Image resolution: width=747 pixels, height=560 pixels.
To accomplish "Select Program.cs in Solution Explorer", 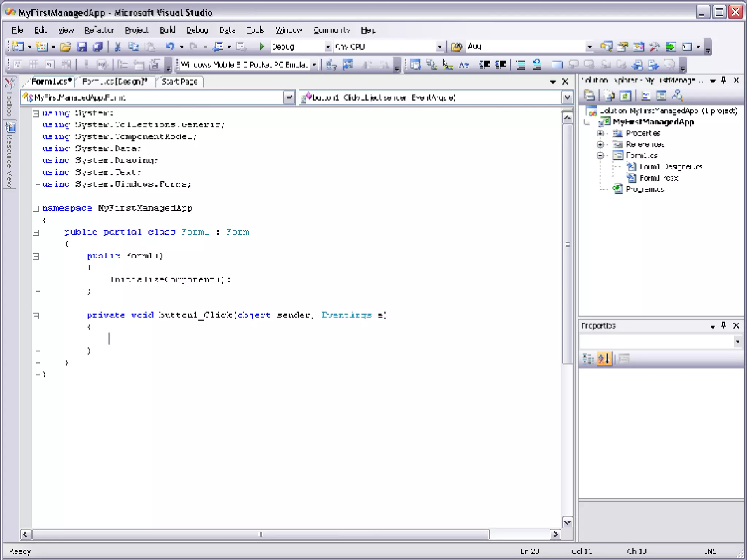I will click(645, 189).
